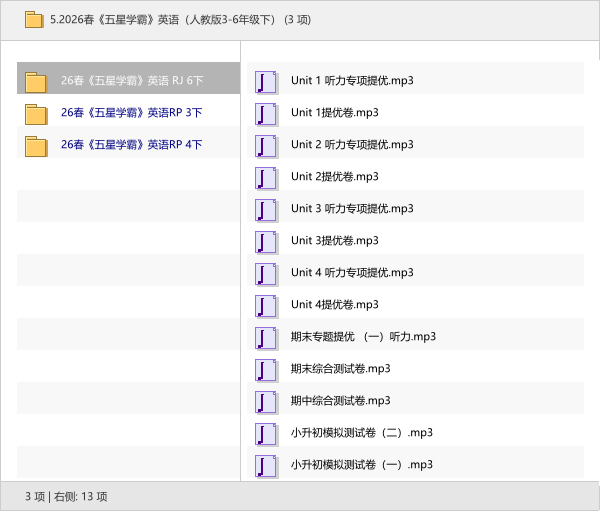The height and width of the screenshot is (511, 600).
Task: Select file Unit 4 听力专项提优.mp3
Action: [351, 273]
